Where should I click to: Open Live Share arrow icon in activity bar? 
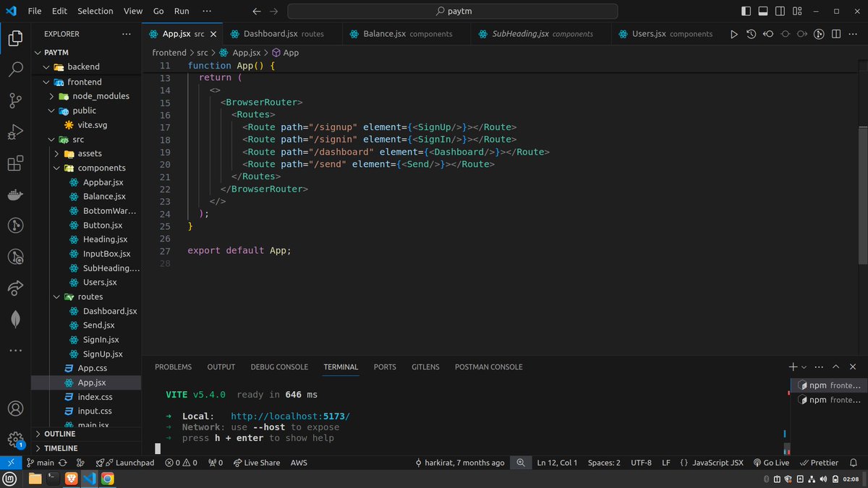[x=15, y=288]
